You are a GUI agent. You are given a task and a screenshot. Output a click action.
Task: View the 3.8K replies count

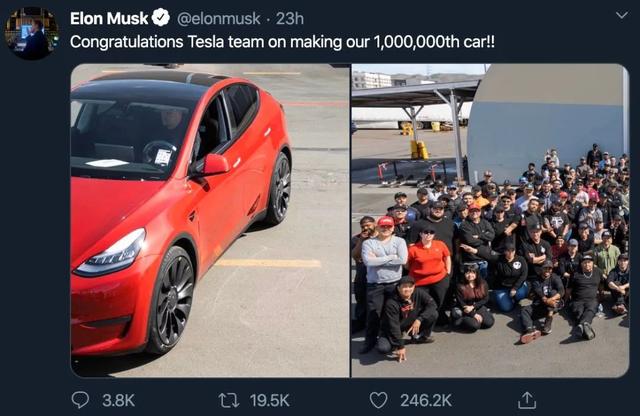tap(118, 400)
